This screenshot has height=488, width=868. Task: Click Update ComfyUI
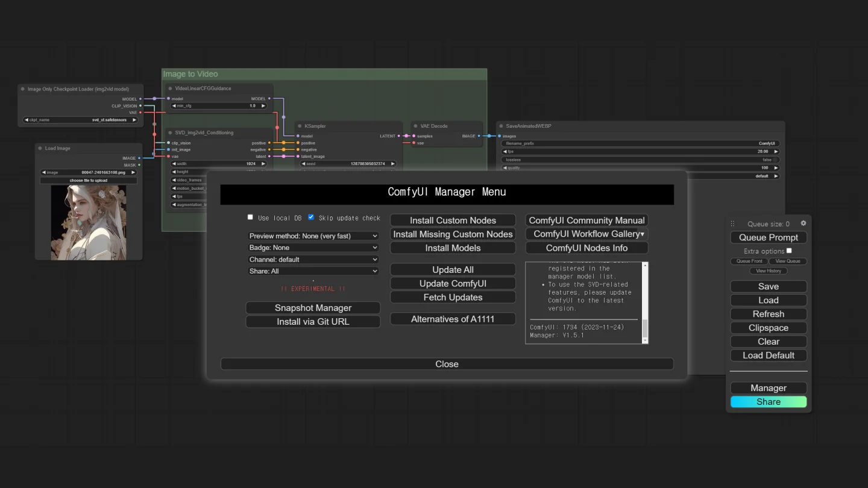coord(453,284)
